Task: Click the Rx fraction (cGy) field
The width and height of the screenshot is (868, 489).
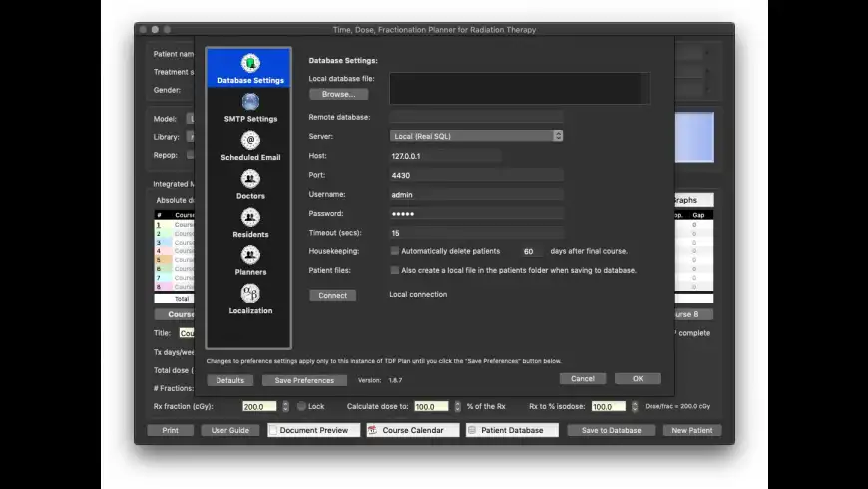Action: tap(259, 406)
